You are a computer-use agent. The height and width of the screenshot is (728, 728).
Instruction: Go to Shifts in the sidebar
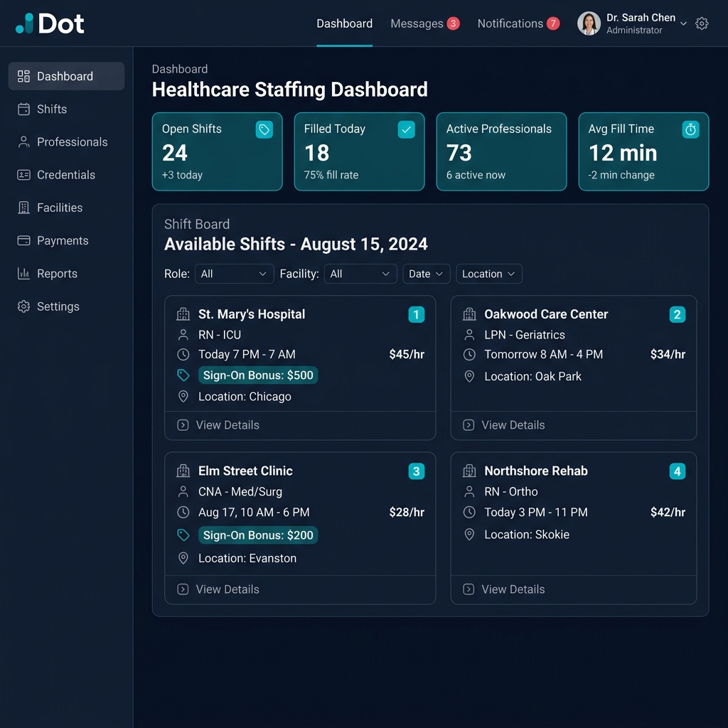tap(66, 109)
